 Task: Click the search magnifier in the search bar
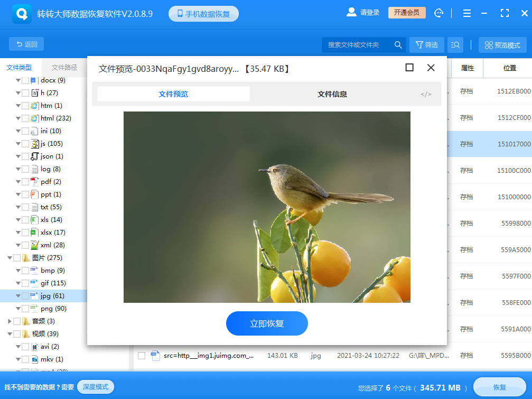(398, 45)
